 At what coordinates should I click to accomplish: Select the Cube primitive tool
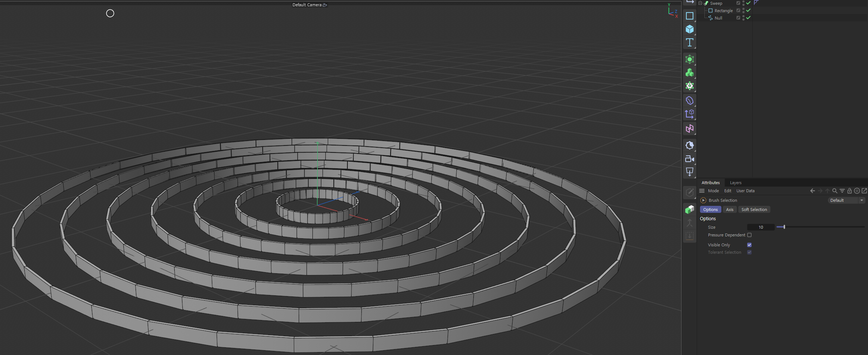[x=689, y=29]
